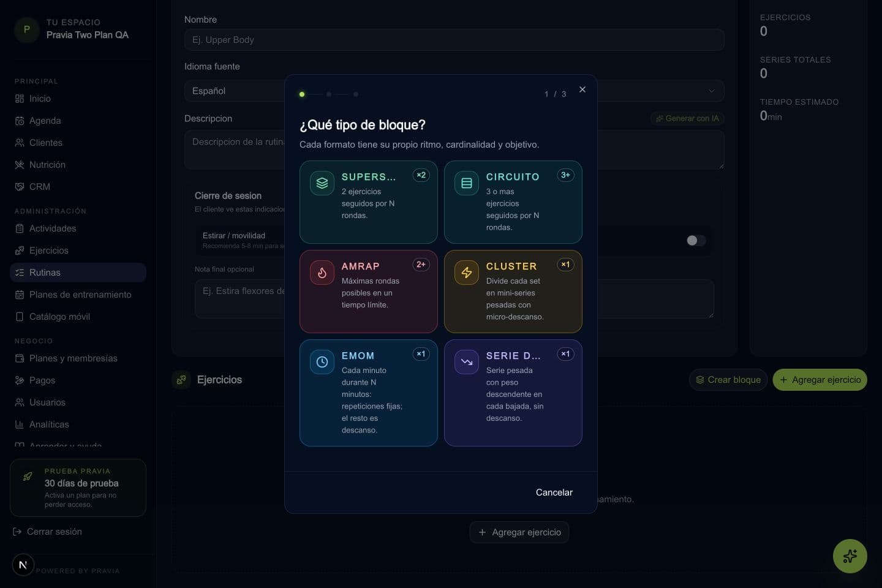Open the Rutinas menu item
Screen dimensions: 882x588
pyautogui.click(x=78, y=273)
